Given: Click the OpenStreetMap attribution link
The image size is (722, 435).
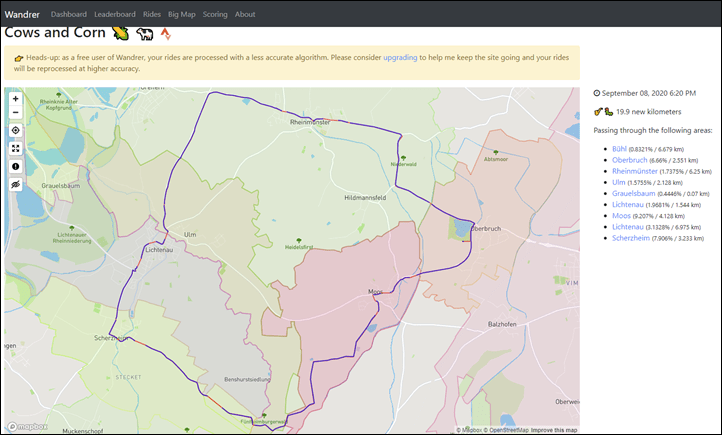Looking at the screenshot, I should point(506,430).
